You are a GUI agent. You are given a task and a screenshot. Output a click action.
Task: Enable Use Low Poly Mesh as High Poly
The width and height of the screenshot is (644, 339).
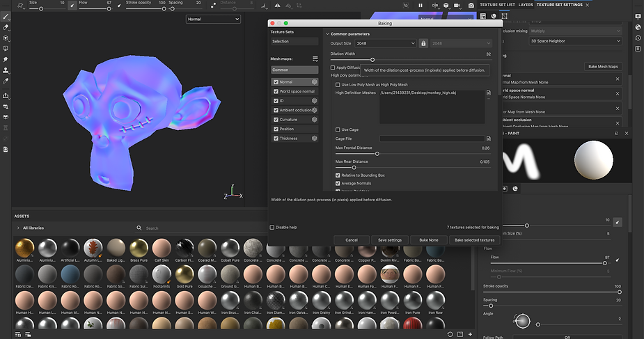pos(338,84)
